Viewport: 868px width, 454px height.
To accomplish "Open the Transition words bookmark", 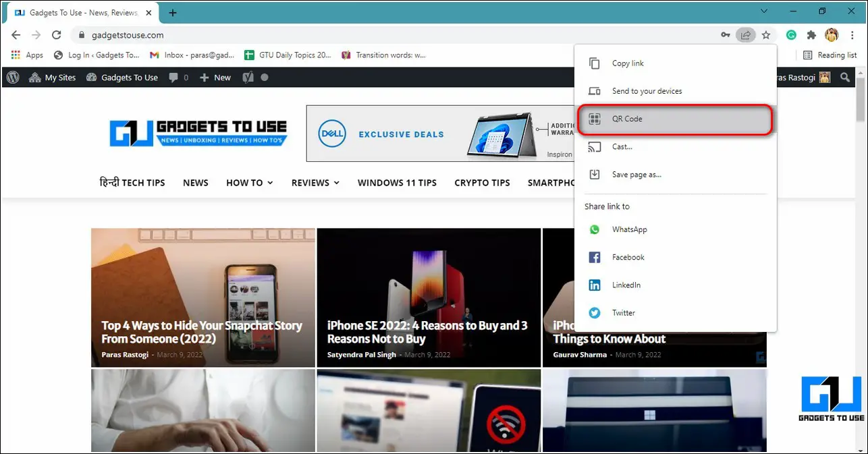I will tap(384, 55).
